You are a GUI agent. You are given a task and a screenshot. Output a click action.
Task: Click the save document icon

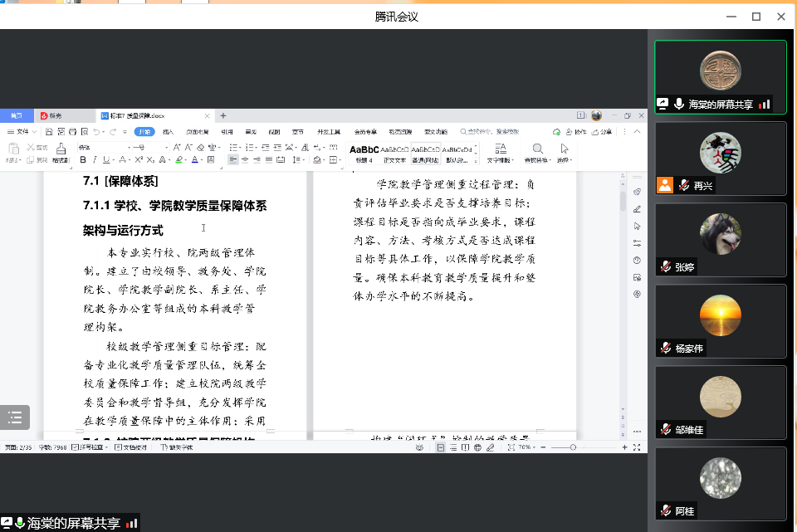[x=50, y=132]
